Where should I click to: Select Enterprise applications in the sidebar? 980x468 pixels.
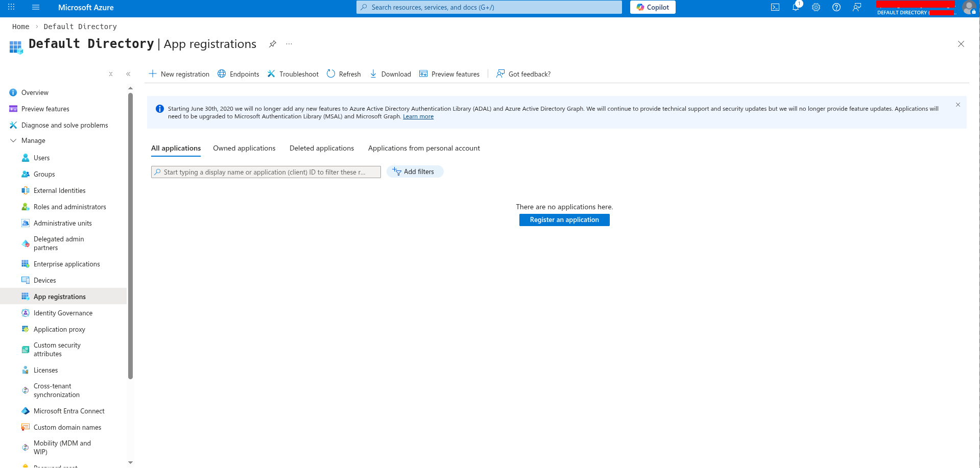pyautogui.click(x=66, y=264)
